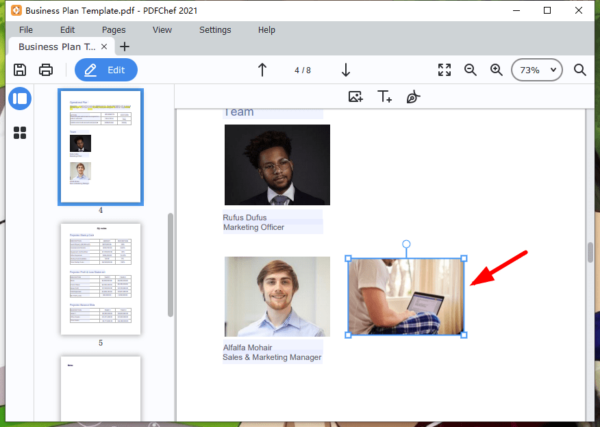Click the page number field 4 / 8
600x427 pixels.
pyautogui.click(x=303, y=70)
